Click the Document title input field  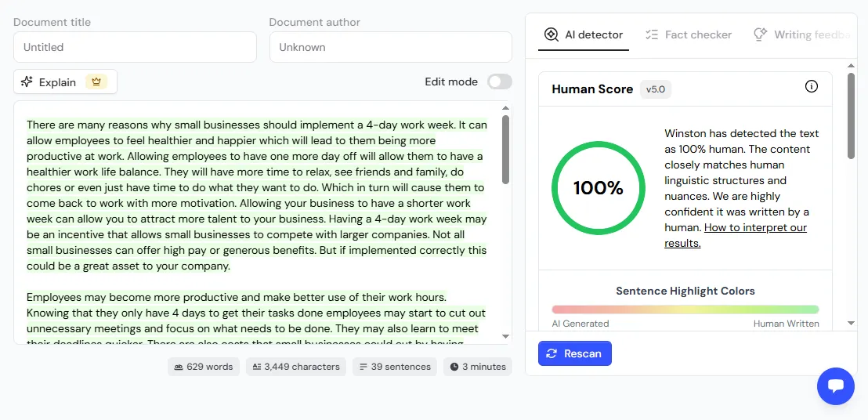click(x=135, y=47)
